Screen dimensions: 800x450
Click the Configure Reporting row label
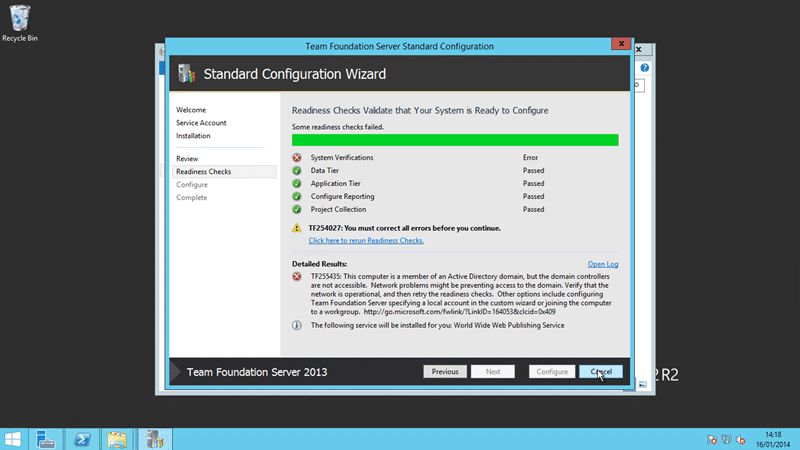(342, 196)
